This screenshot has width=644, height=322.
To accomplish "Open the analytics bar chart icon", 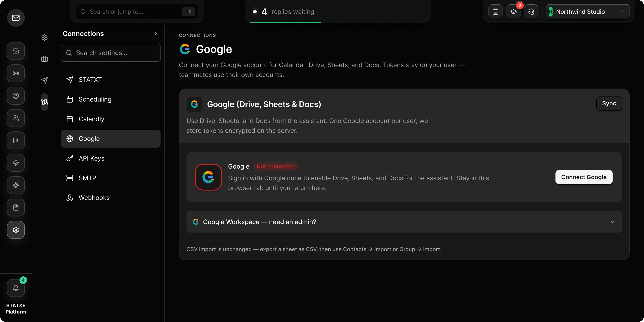I will point(16,140).
